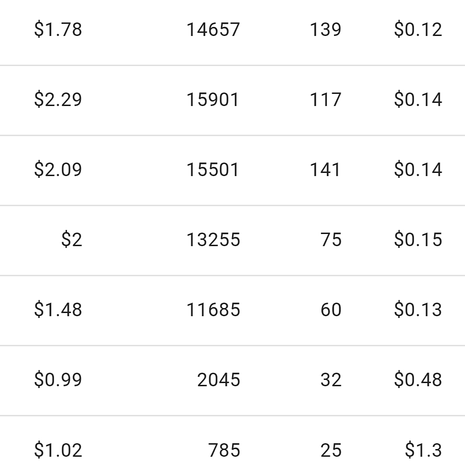
Task: Select the 2045 value cell
Action: 219,380
